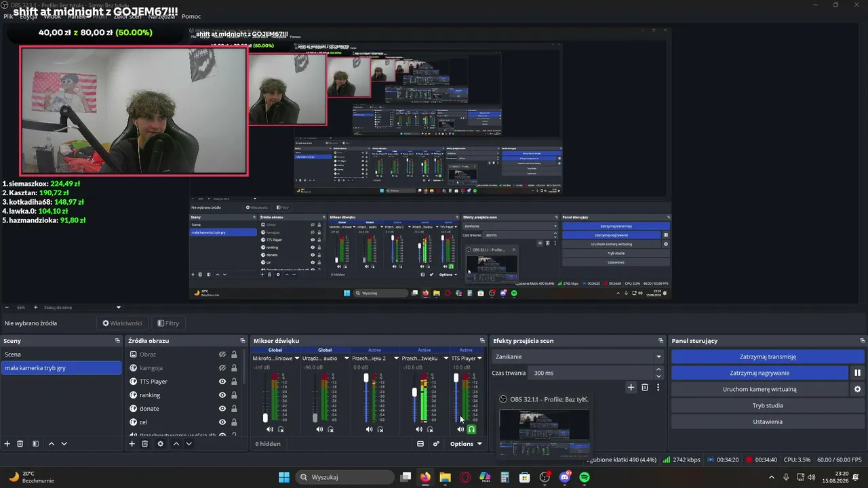The height and width of the screenshot is (488, 868).
Task: Pause the recording
Action: [x=857, y=373]
